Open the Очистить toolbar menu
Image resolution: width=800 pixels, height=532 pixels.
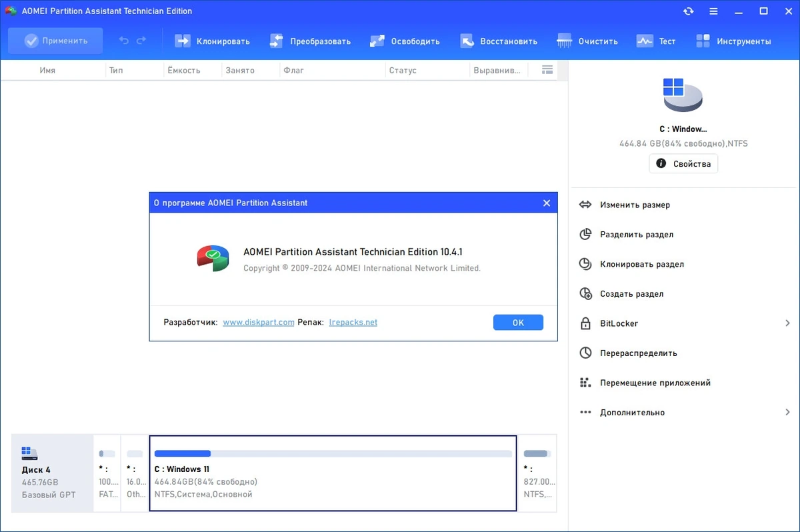587,41
